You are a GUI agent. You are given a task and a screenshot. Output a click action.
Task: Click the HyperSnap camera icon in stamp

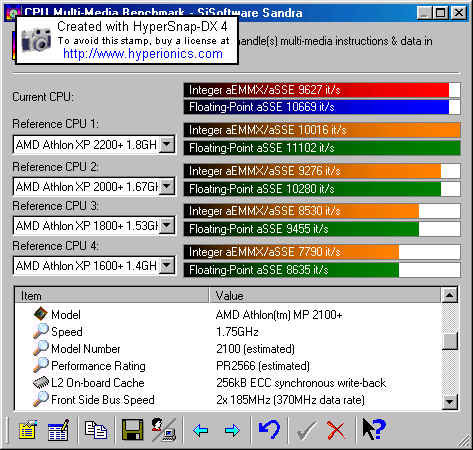36,40
